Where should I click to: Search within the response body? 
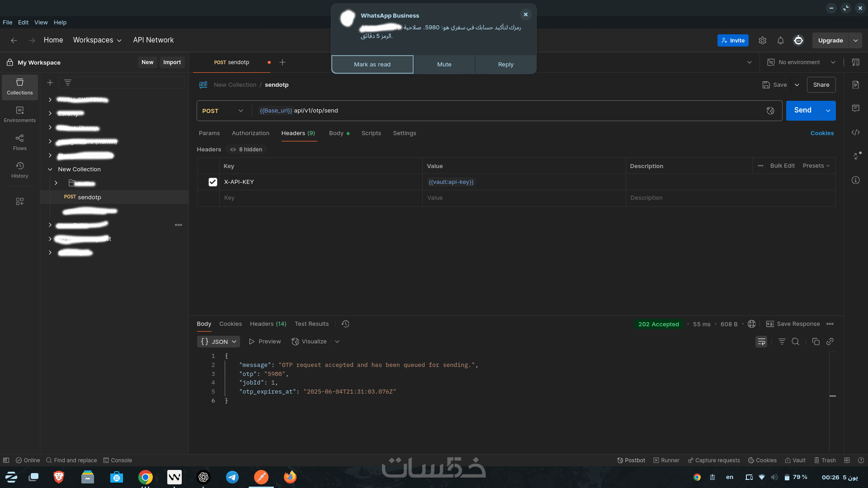click(796, 342)
